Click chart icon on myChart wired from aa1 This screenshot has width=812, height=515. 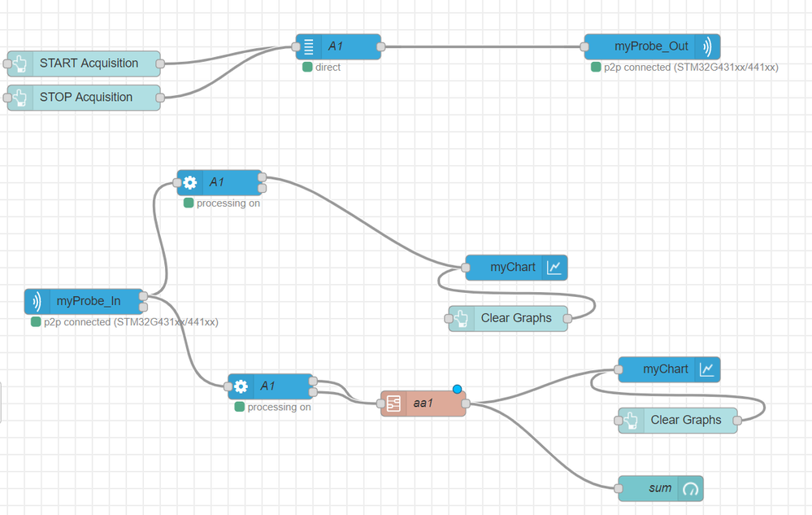(707, 369)
